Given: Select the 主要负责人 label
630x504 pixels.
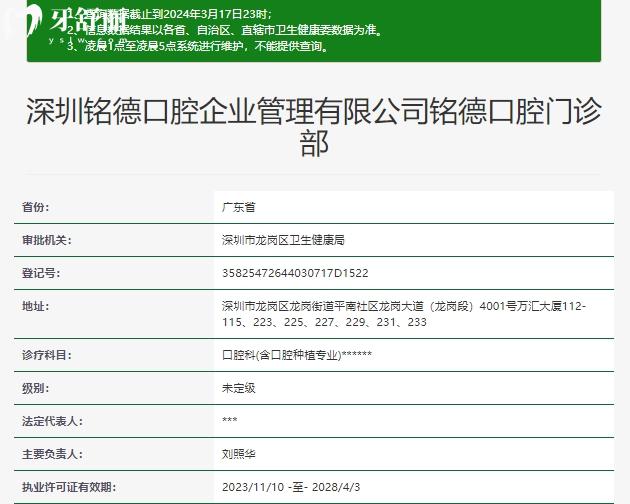Looking at the screenshot, I should pyautogui.click(x=52, y=454).
